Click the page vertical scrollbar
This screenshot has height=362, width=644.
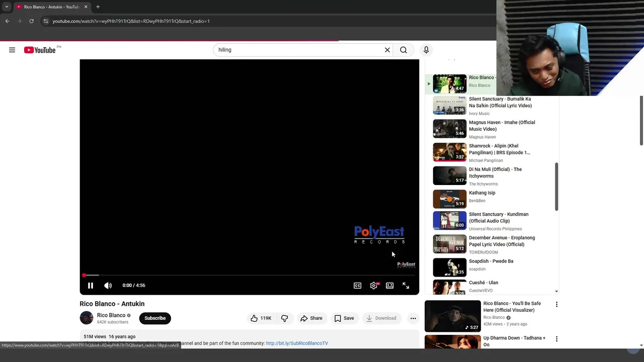pyautogui.click(x=641, y=121)
